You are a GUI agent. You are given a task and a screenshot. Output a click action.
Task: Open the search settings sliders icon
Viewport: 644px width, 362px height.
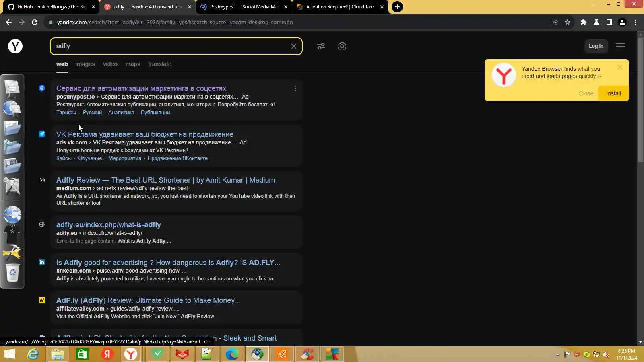[321, 46]
